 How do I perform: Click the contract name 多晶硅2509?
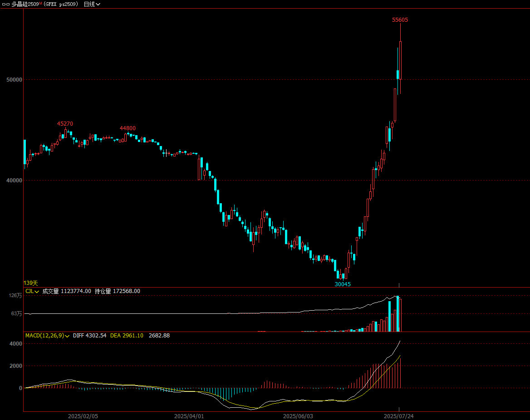point(25,5)
